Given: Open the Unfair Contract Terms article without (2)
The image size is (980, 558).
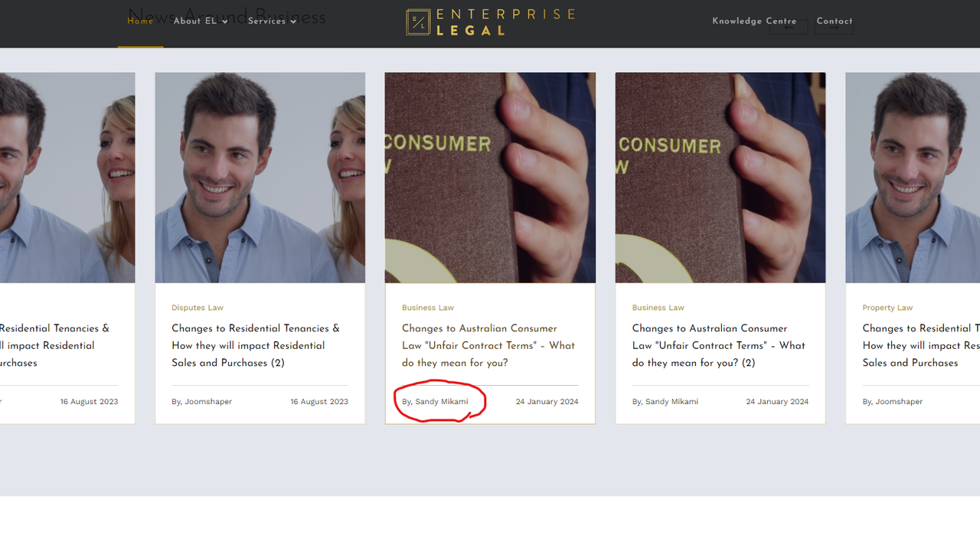Looking at the screenshot, I should (x=488, y=345).
